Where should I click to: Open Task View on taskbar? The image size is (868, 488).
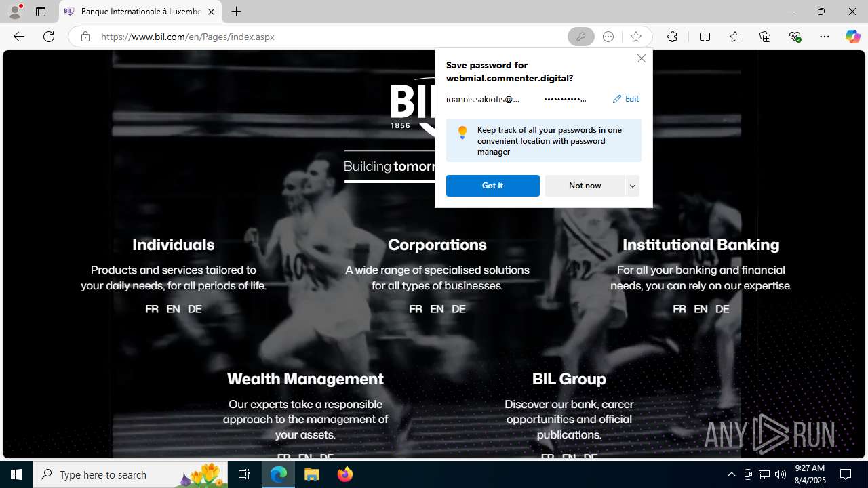point(244,474)
